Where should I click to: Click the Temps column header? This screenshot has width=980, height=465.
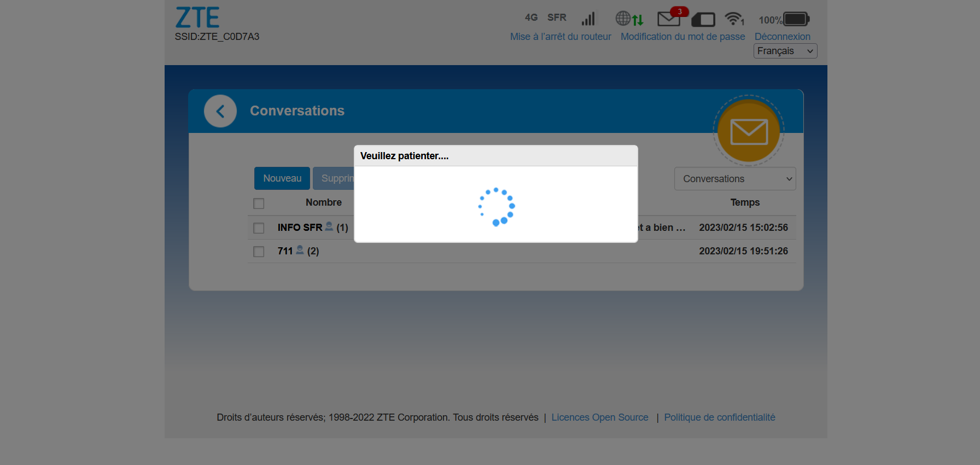click(745, 202)
